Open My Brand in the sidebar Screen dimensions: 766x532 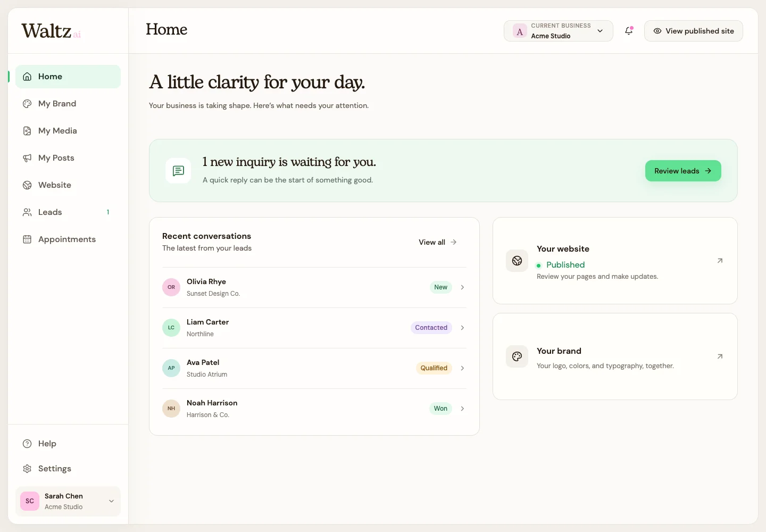68,104
